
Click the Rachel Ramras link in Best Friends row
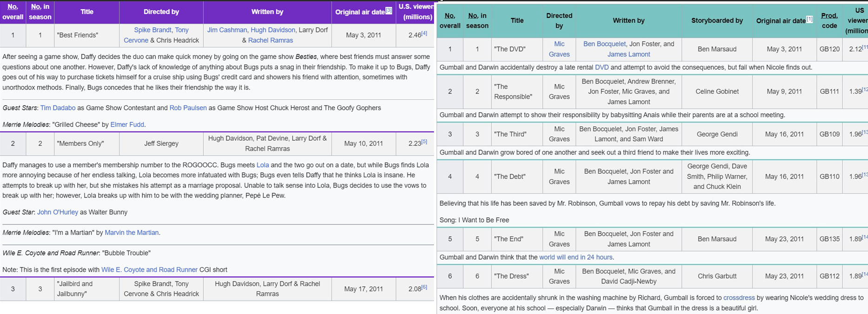click(270, 40)
